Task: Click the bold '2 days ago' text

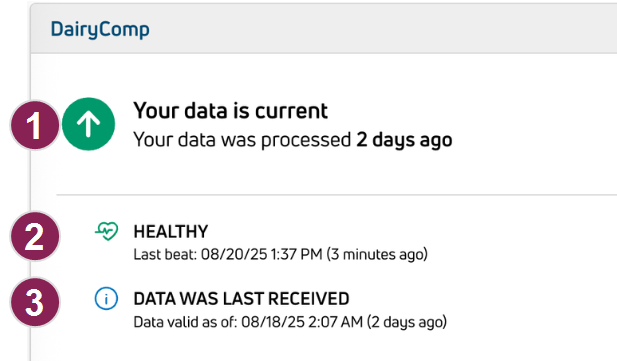Action: click(404, 140)
